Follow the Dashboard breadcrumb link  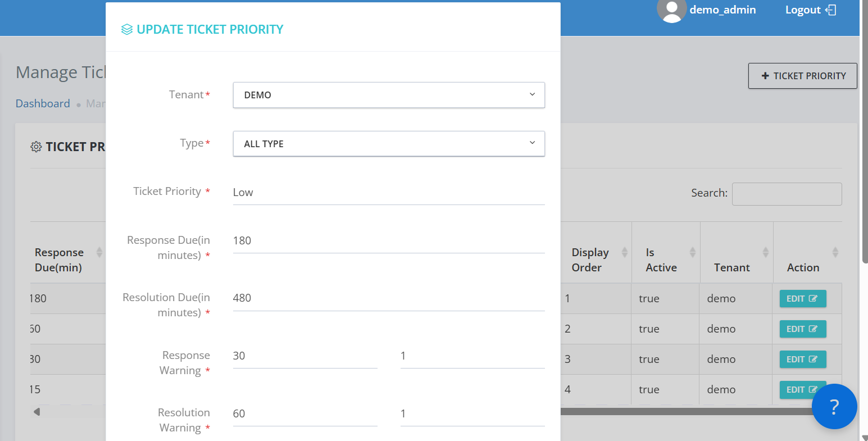click(x=43, y=103)
